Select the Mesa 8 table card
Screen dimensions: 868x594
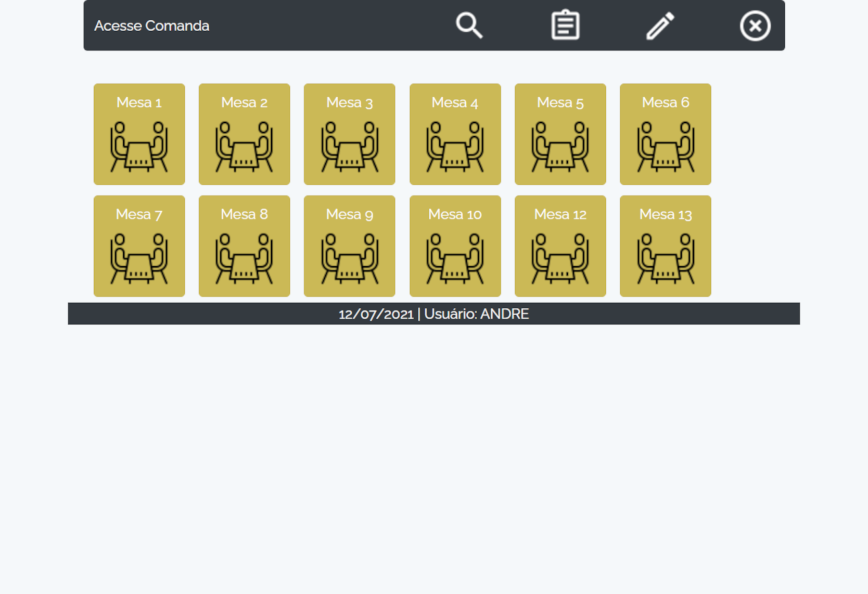244,246
